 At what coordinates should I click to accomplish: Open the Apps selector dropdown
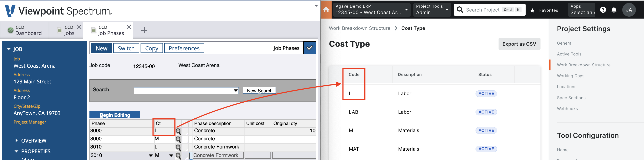coord(581,10)
